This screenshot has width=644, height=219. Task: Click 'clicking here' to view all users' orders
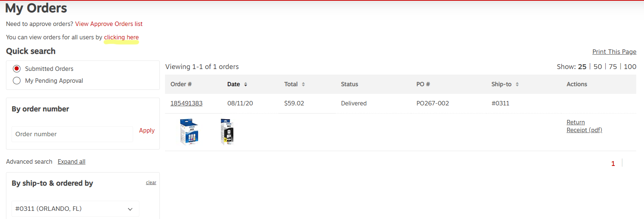click(121, 37)
